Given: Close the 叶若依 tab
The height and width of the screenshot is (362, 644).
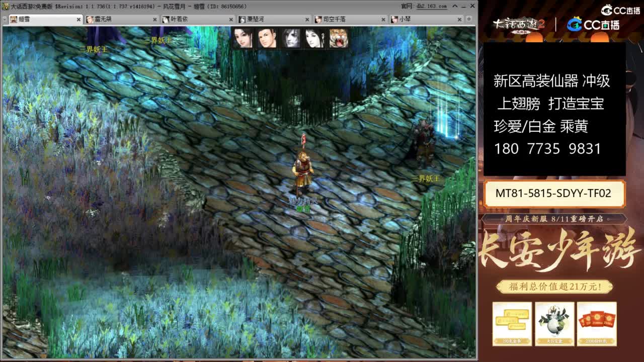Looking at the screenshot, I should (231, 20).
